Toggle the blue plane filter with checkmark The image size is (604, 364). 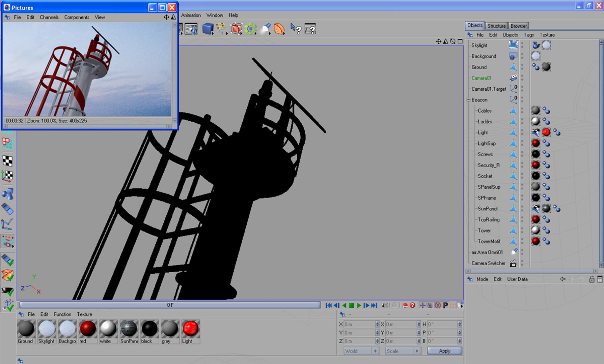[x=7, y=260]
